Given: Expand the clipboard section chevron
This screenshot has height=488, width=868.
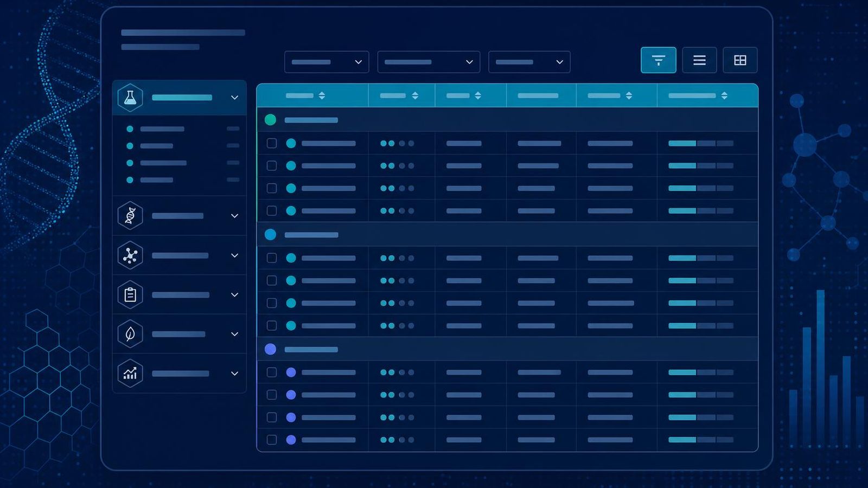Looking at the screenshot, I should click(x=234, y=295).
